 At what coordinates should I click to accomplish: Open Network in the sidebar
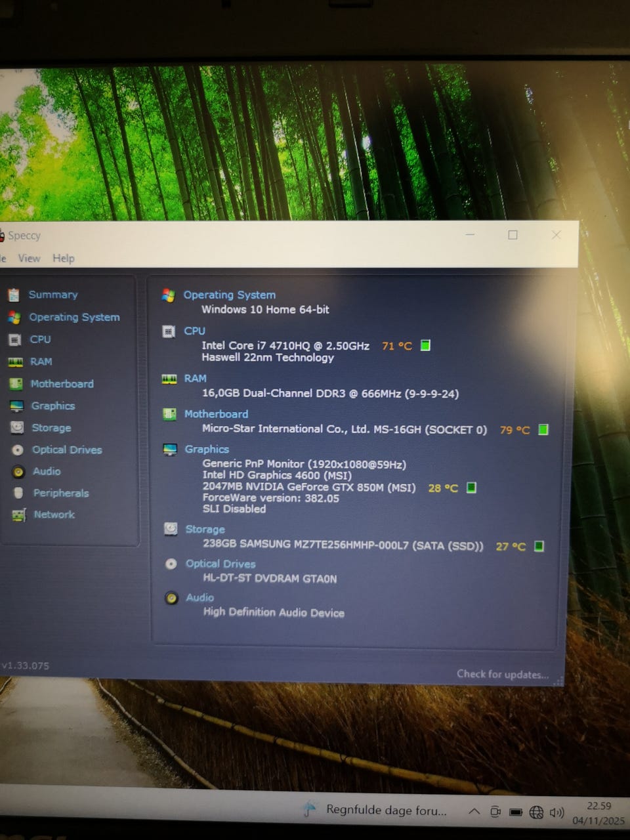[x=54, y=514]
